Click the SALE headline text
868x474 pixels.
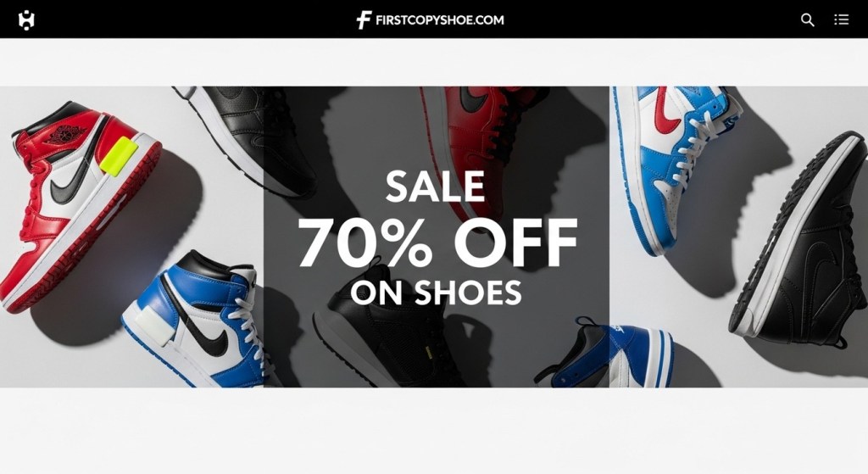[x=435, y=187]
